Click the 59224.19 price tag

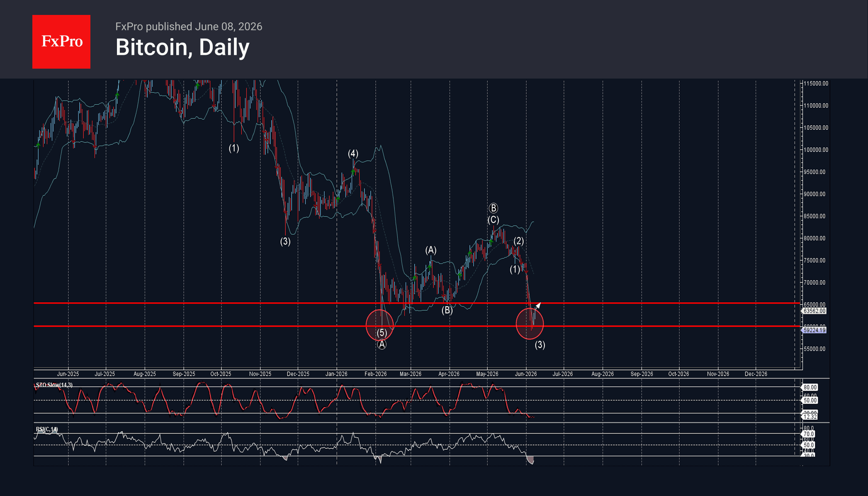pyautogui.click(x=814, y=330)
